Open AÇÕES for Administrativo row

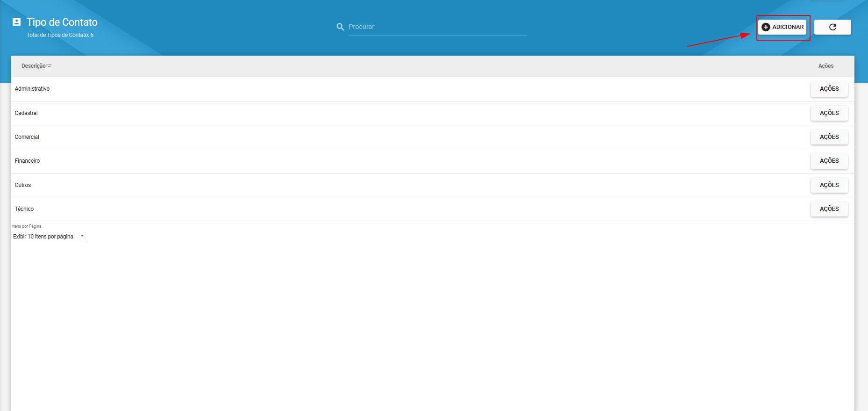829,89
